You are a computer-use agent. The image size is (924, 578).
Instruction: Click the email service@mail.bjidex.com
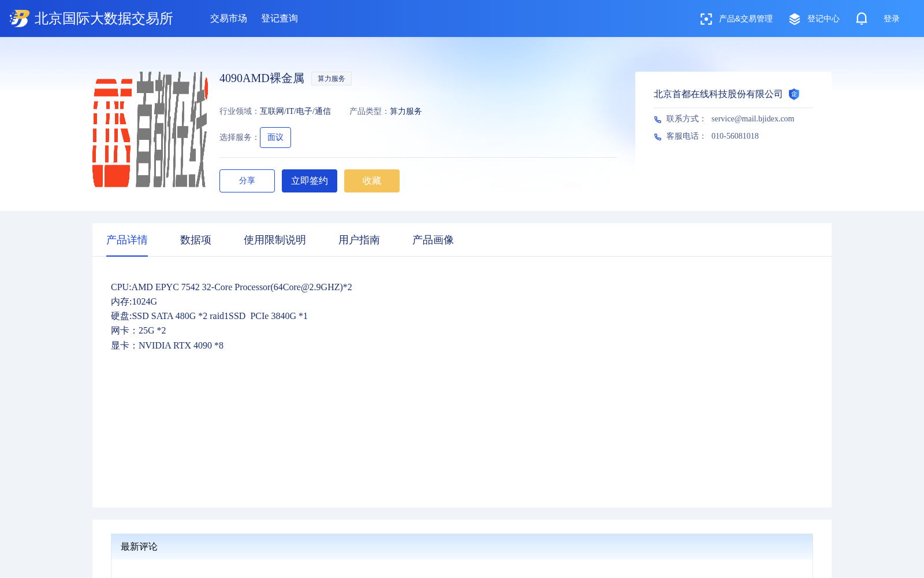(752, 119)
